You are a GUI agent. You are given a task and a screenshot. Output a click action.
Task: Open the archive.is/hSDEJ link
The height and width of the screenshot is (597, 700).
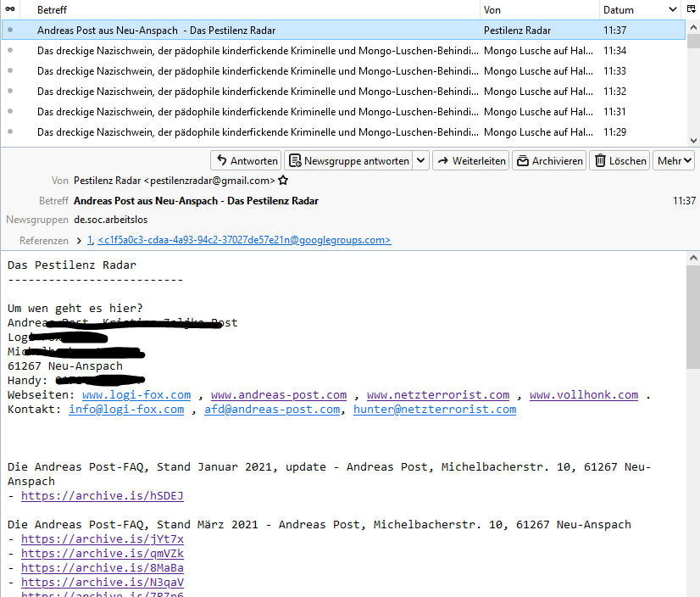click(x=103, y=496)
